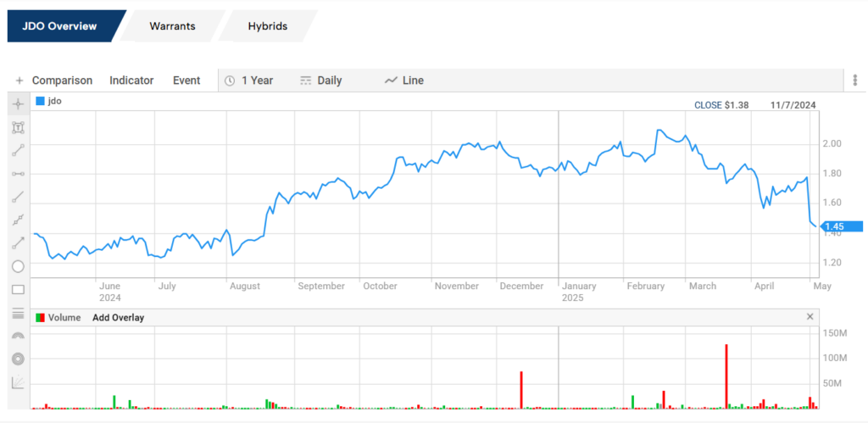Click the blue jdo series color square
The image size is (868, 423).
(40, 102)
